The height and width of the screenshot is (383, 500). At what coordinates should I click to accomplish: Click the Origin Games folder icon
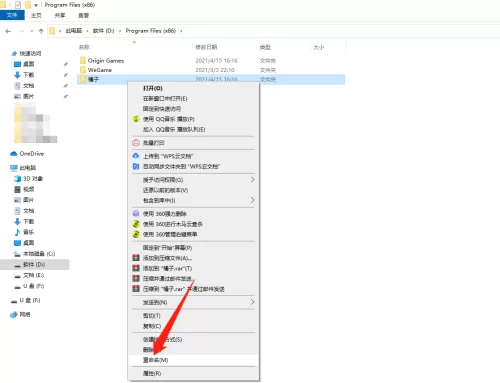(x=83, y=60)
